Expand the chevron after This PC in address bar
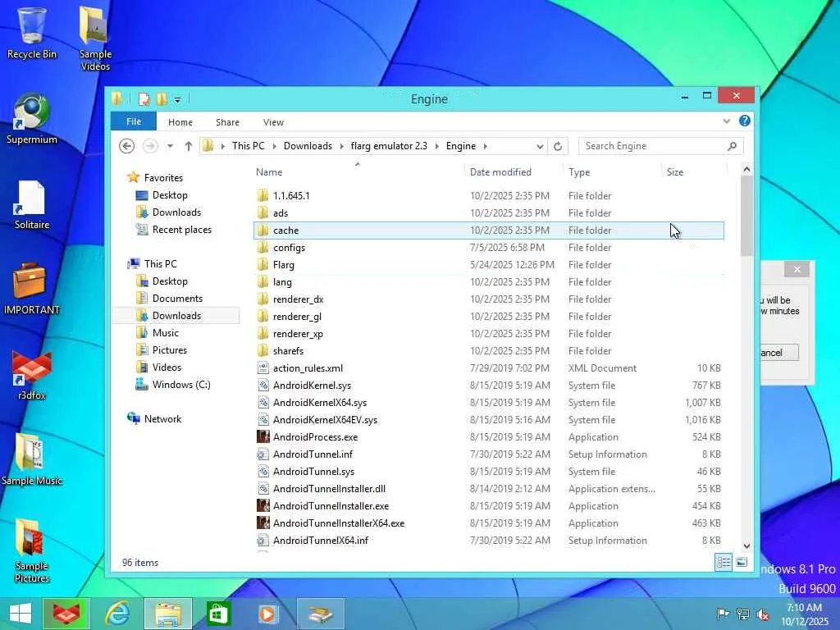Viewport: 840px width, 630px height. 274,146
